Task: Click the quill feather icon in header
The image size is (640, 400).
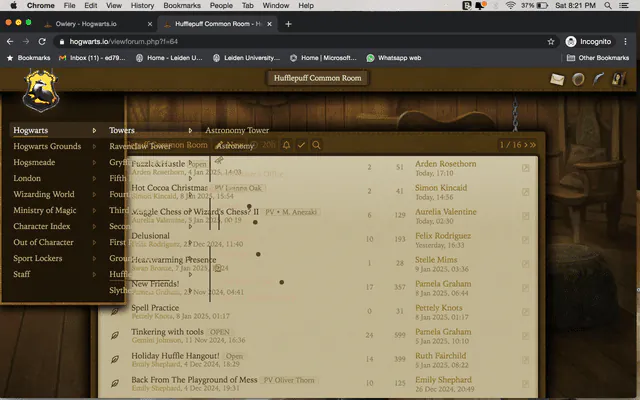Action: (598, 79)
